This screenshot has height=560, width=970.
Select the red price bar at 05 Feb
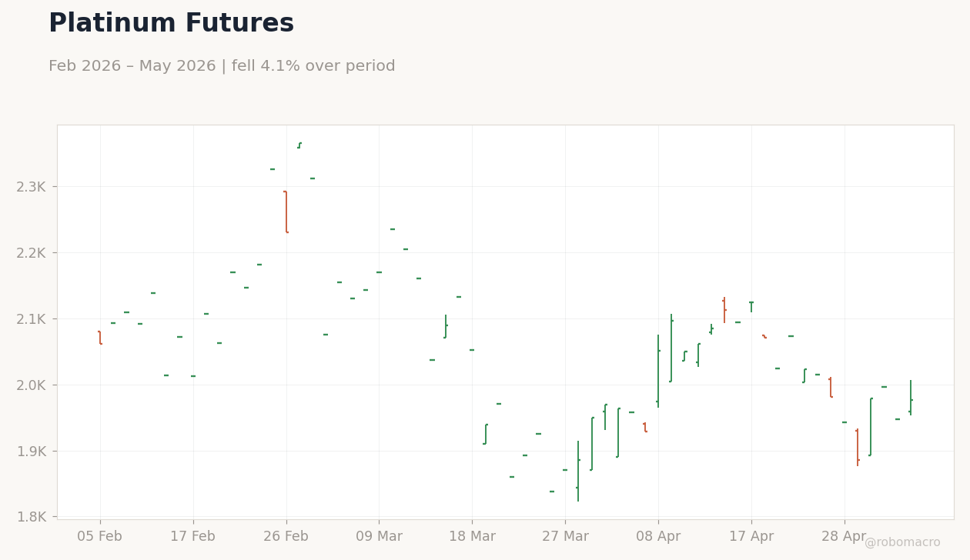100,338
